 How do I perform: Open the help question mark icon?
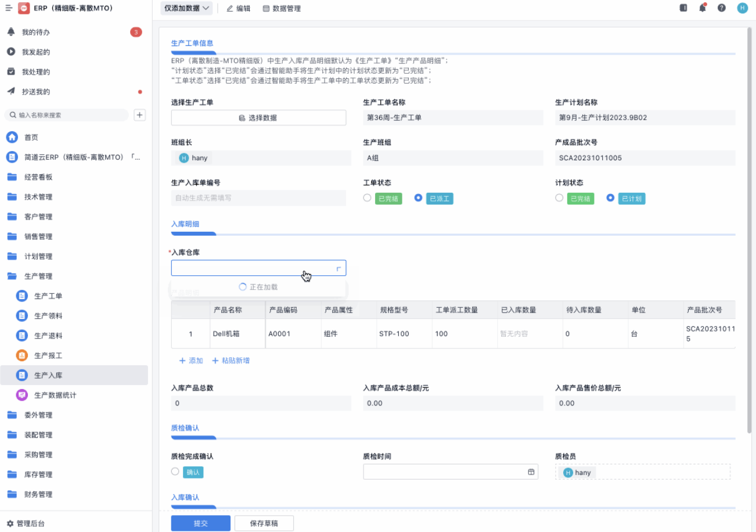(722, 8)
